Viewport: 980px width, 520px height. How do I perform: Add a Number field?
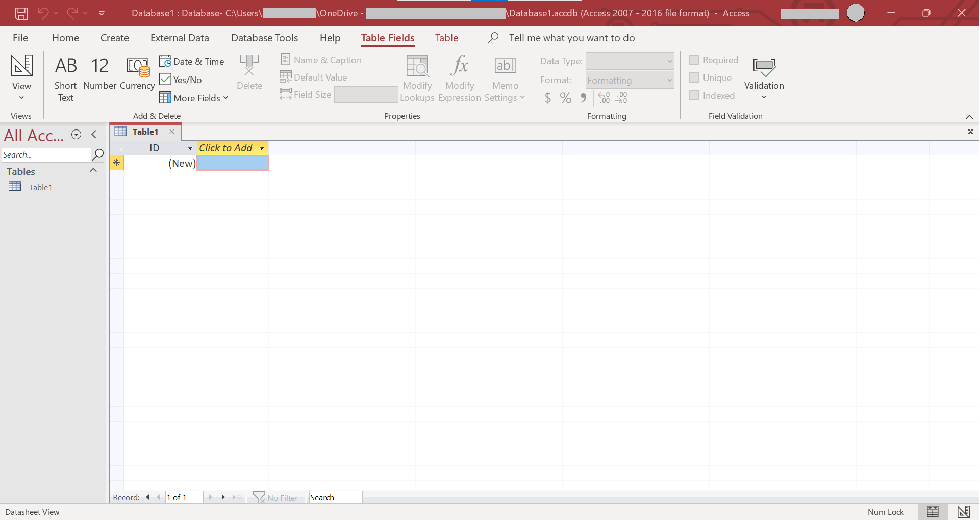tap(100, 73)
